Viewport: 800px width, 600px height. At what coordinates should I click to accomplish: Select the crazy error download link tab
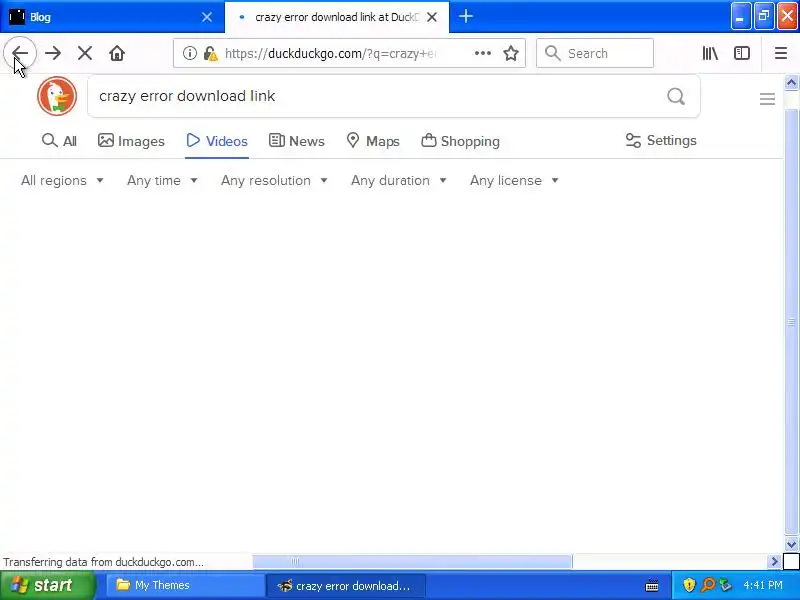click(x=337, y=17)
